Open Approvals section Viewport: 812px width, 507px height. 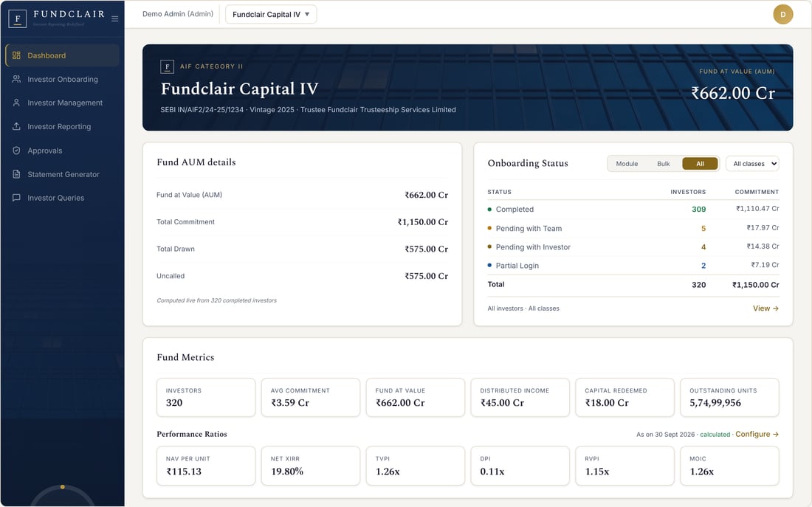(62, 151)
